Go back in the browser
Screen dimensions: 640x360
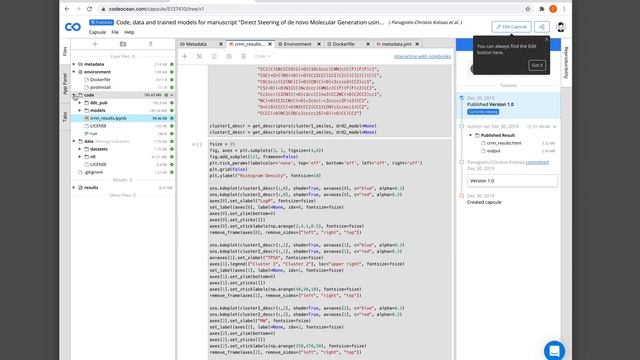67,9
